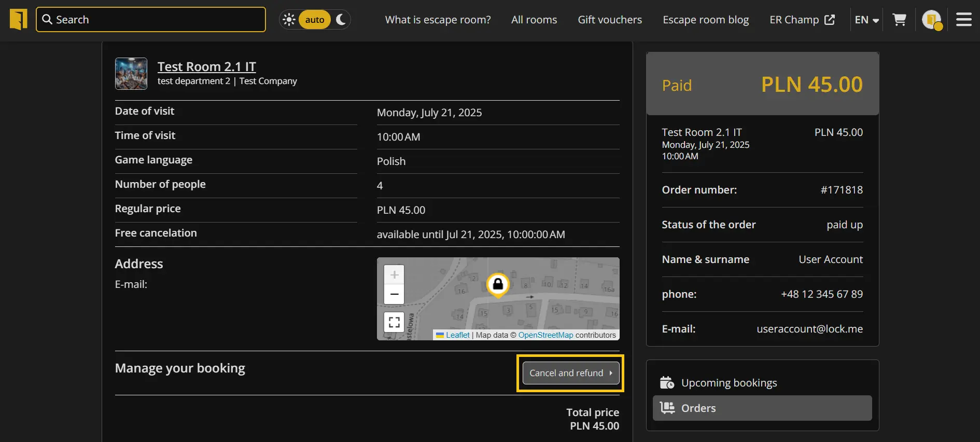980x442 pixels.
Task: Switch to dark theme moon icon
Action: click(x=341, y=20)
